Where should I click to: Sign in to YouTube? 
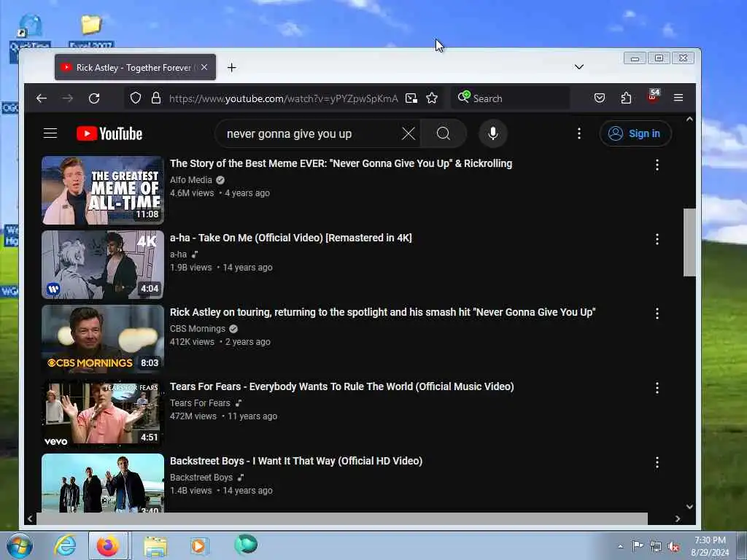pyautogui.click(x=635, y=133)
